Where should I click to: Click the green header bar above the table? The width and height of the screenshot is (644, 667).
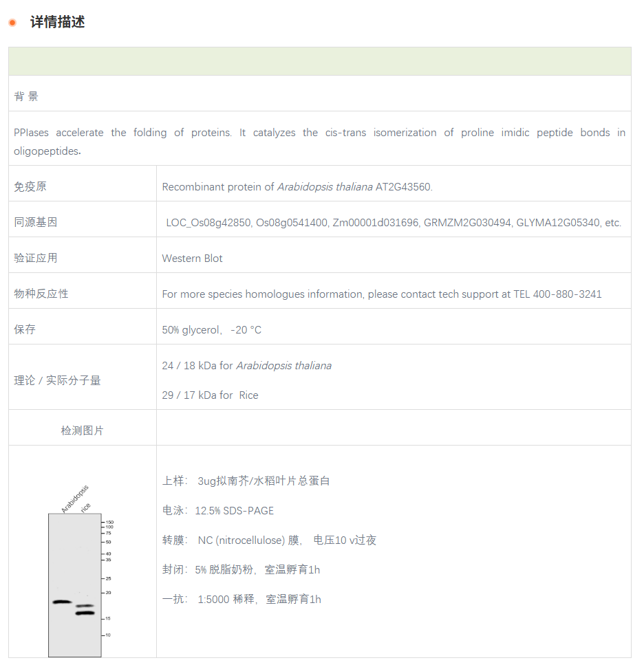tap(319, 61)
